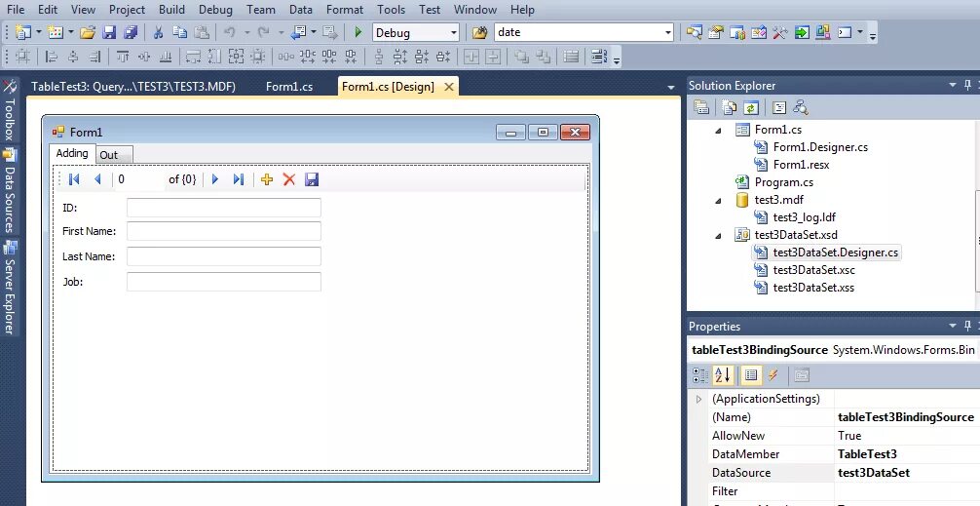980x506 pixels.
Task: Open the Build menu
Action: click(x=171, y=10)
